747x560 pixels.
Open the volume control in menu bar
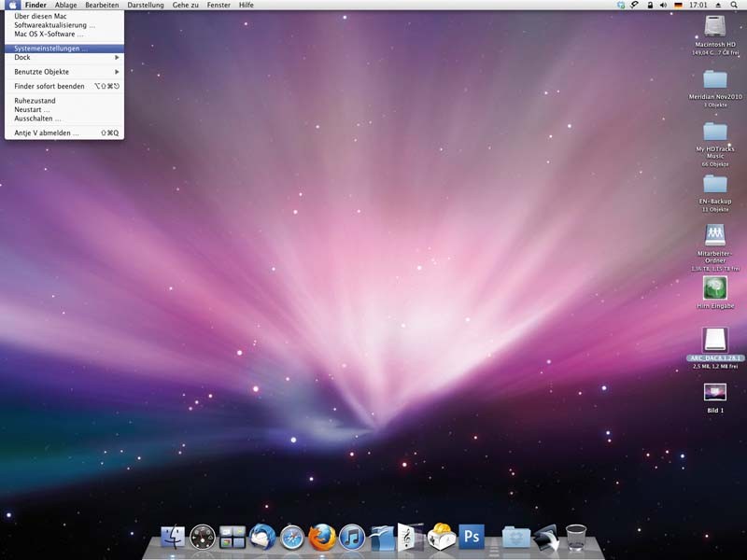(663, 5)
